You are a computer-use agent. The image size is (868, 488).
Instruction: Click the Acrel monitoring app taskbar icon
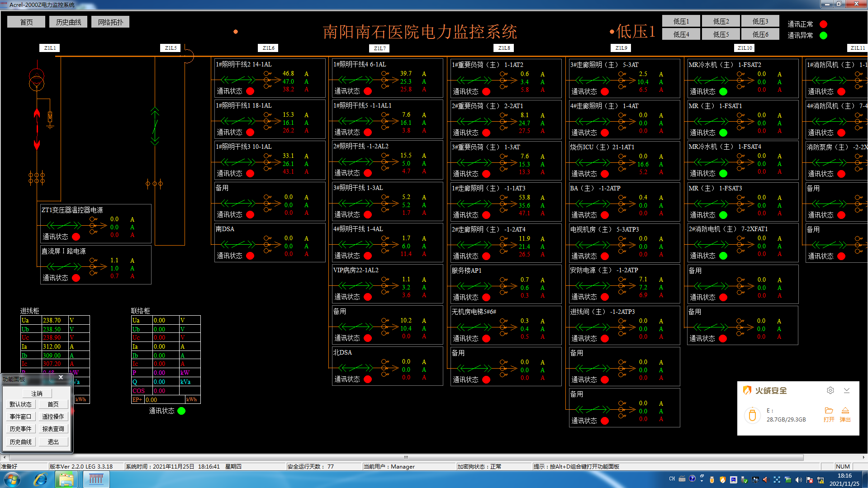pos(96,479)
